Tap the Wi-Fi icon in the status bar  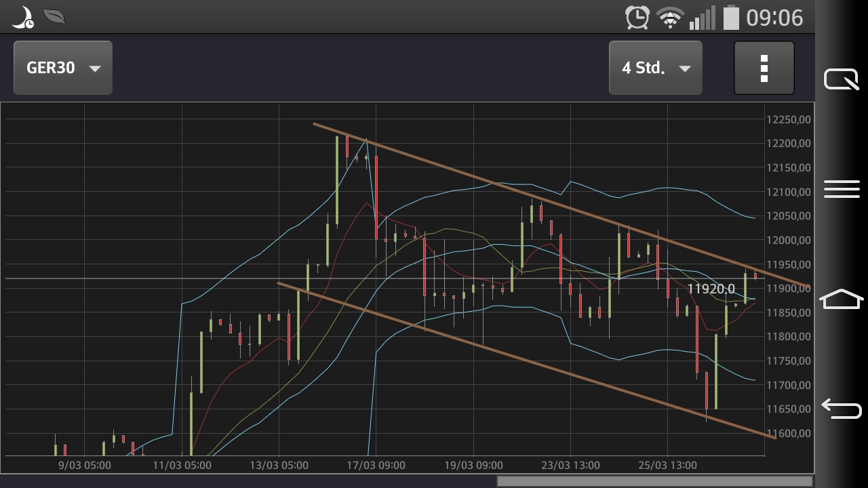(x=670, y=16)
